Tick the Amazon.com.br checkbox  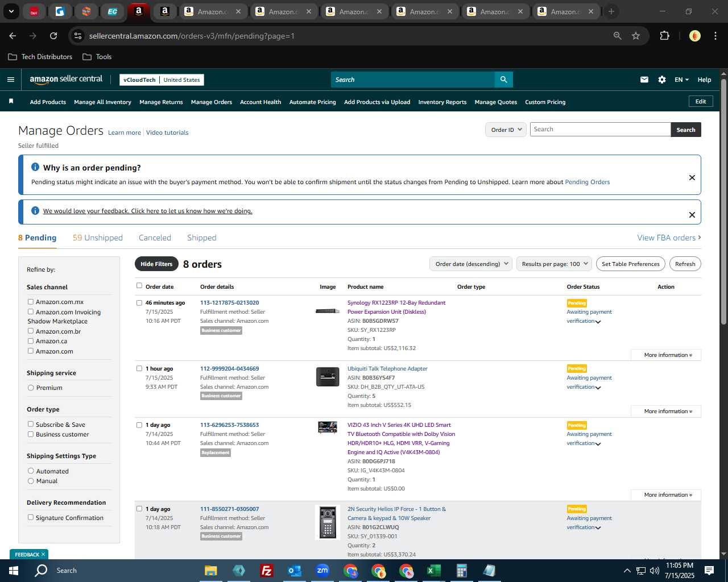(31, 331)
